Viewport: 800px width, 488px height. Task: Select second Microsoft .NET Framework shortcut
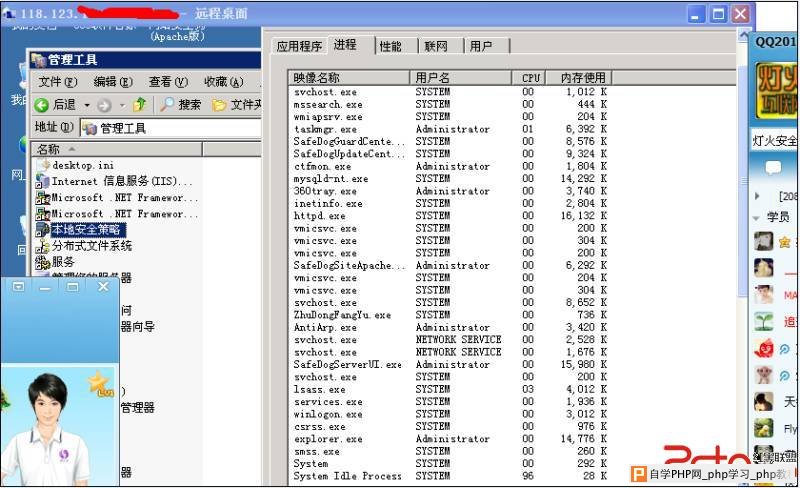point(117,214)
